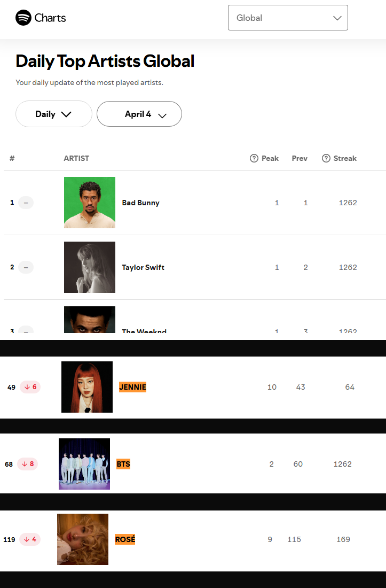Screen dimensions: 386x588
Task: Open Bad Bunny's artist name link
Action: [x=140, y=203]
